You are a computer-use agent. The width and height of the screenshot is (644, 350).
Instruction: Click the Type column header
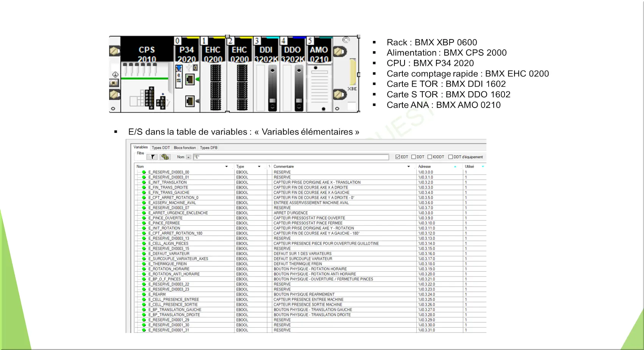tap(250, 167)
